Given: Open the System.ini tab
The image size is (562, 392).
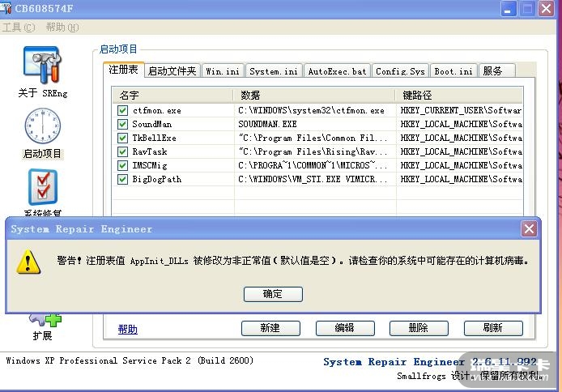Looking at the screenshot, I should point(274,71).
